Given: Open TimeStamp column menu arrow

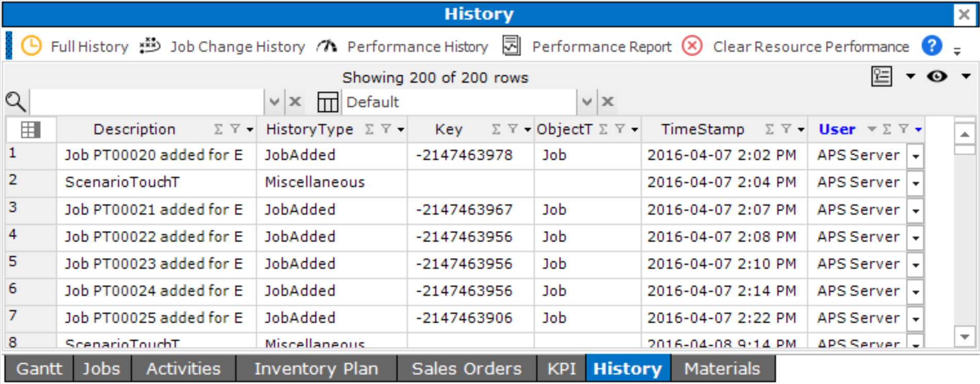Looking at the screenshot, I should (x=801, y=130).
